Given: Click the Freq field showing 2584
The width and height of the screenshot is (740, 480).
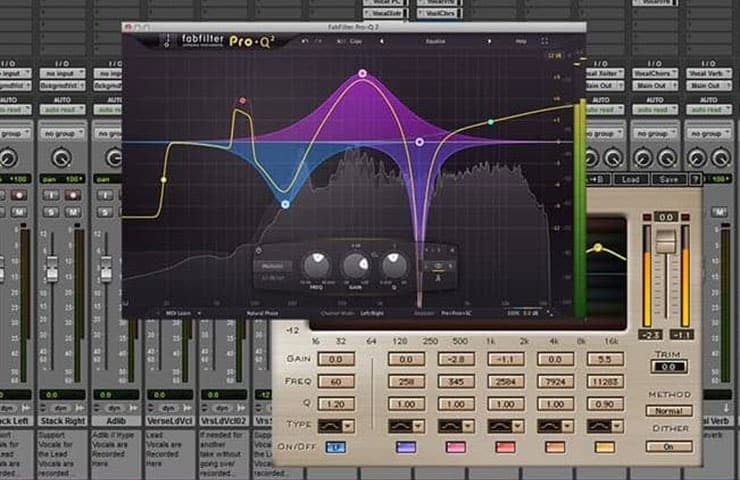Looking at the screenshot, I should (505, 382).
